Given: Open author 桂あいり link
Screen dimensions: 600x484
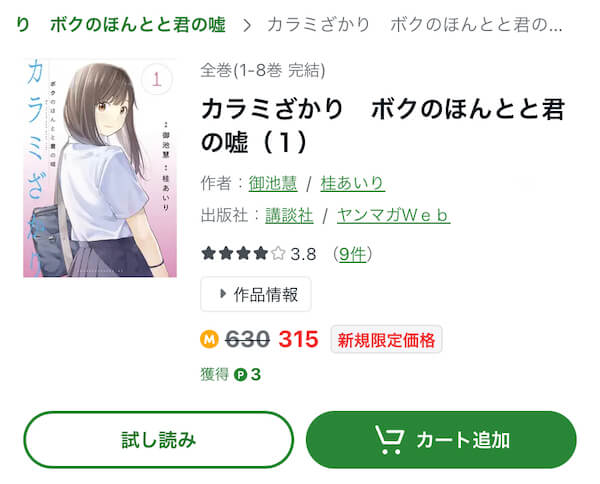Looking at the screenshot, I should point(352,183).
